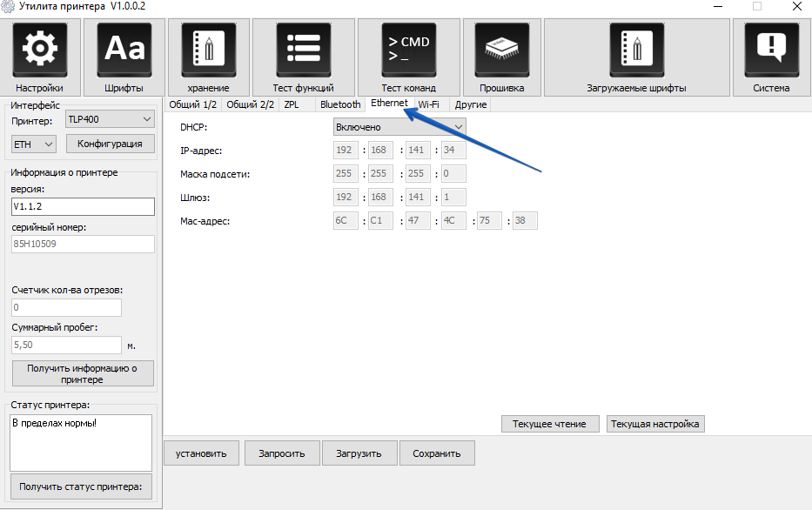The image size is (812, 510).
Task: Click the Текущее чтение button
Action: click(549, 424)
